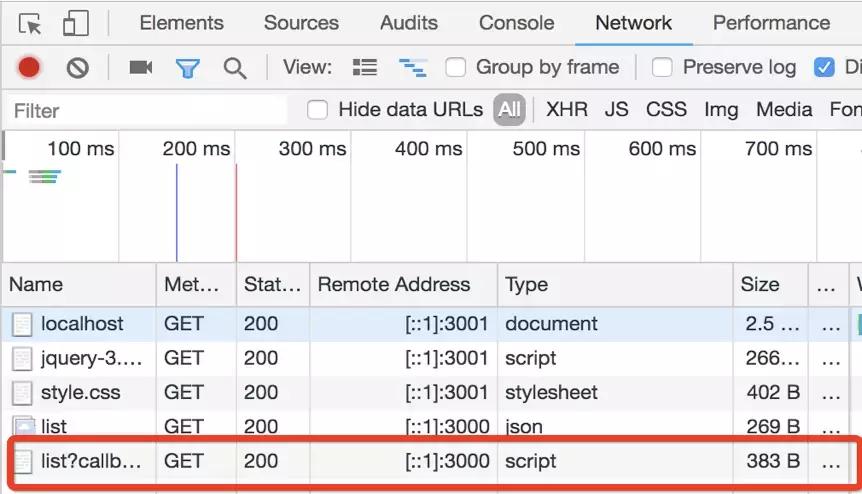862x494 pixels.
Task: Stop recording network log with red button
Action: click(x=29, y=68)
